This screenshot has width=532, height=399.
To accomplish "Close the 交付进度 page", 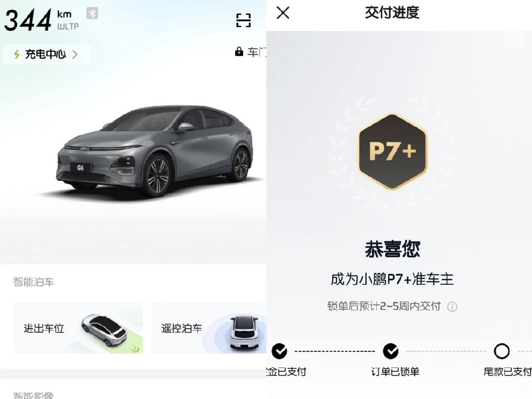I will 283,13.
